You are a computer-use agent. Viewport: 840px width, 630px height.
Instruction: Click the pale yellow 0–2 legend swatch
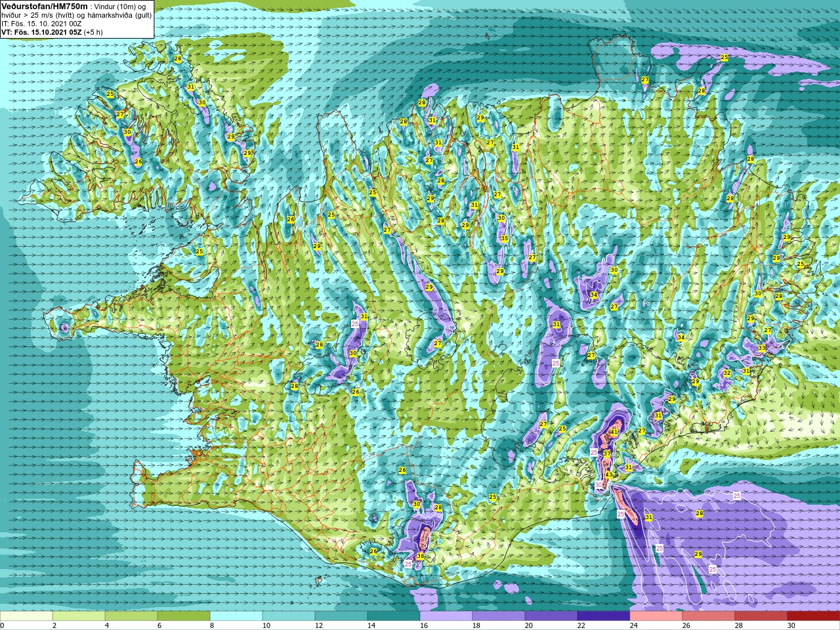(x=26, y=616)
